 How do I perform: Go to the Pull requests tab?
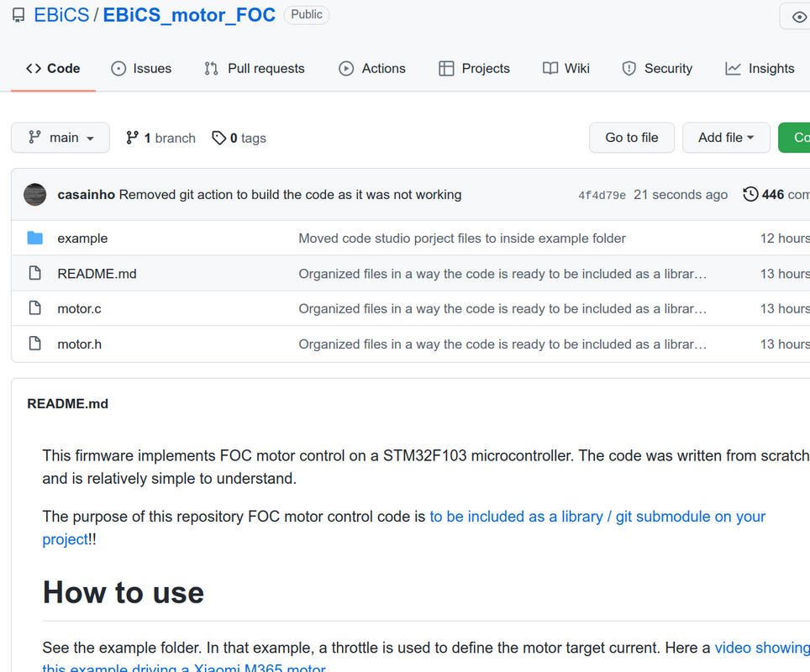[254, 68]
